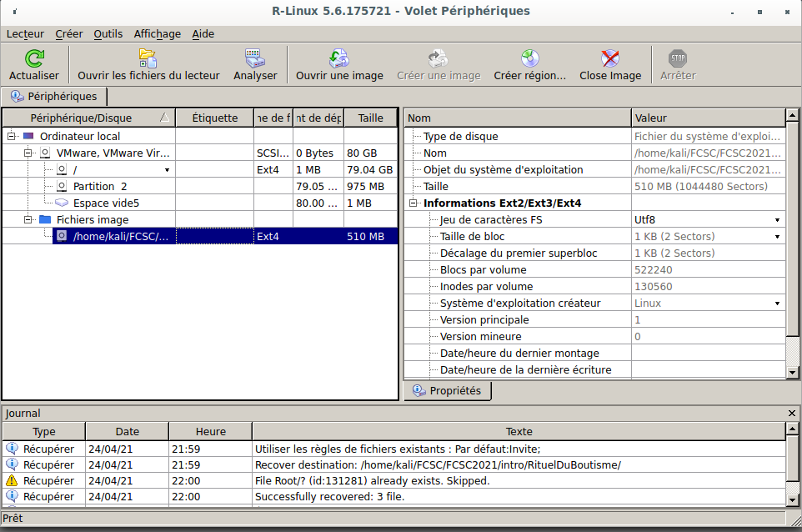Click the 'Type de disque' property row

pos(595,137)
